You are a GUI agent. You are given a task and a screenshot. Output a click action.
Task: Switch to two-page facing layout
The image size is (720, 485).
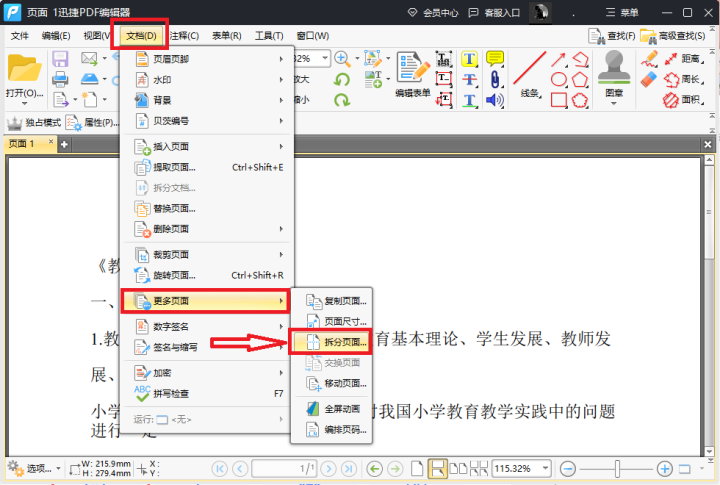pyautogui.click(x=458, y=468)
